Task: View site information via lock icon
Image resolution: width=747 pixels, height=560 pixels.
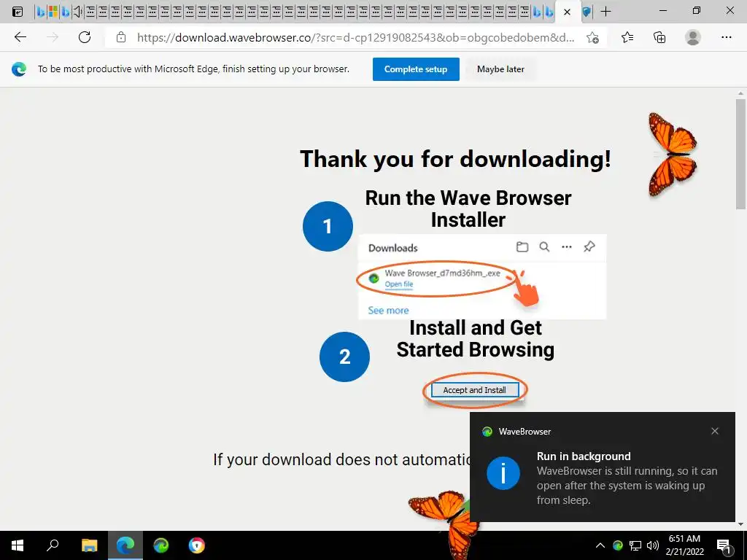Action: click(121, 37)
